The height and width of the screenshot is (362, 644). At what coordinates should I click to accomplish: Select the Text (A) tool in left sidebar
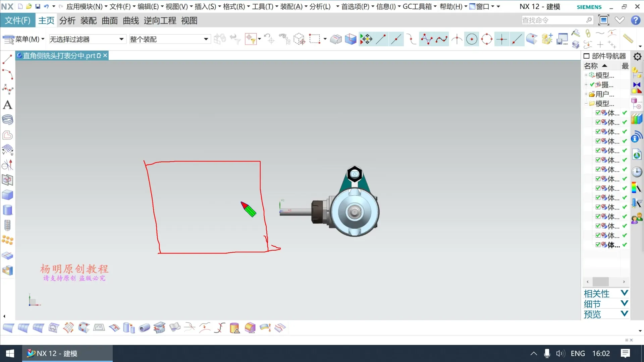click(7, 105)
